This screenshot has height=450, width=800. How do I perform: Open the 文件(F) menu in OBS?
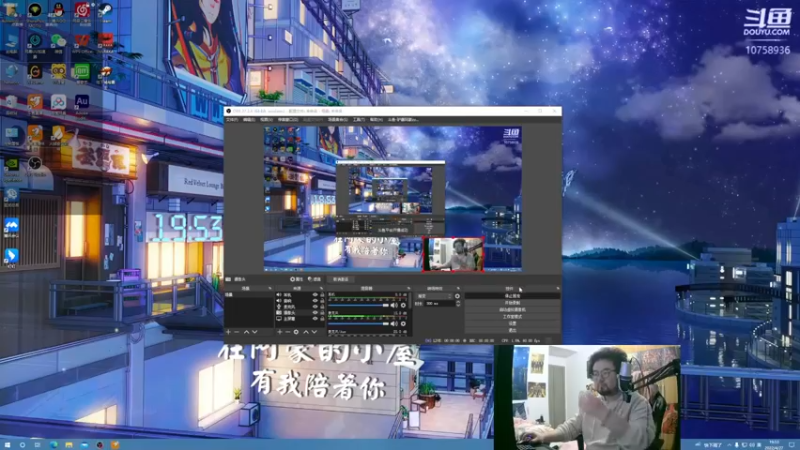tap(232, 120)
